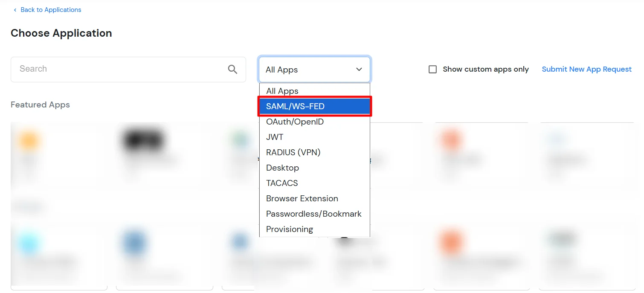Select the light blue tile icon at top right
The image size is (644, 293).
[557, 139]
